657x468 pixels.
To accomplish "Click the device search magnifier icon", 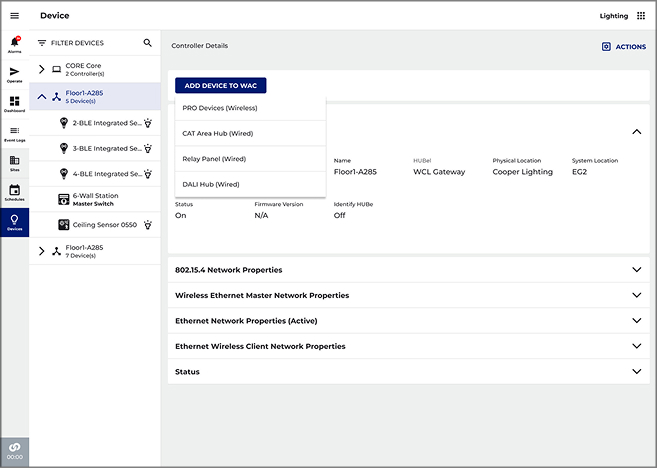I will 147,43.
